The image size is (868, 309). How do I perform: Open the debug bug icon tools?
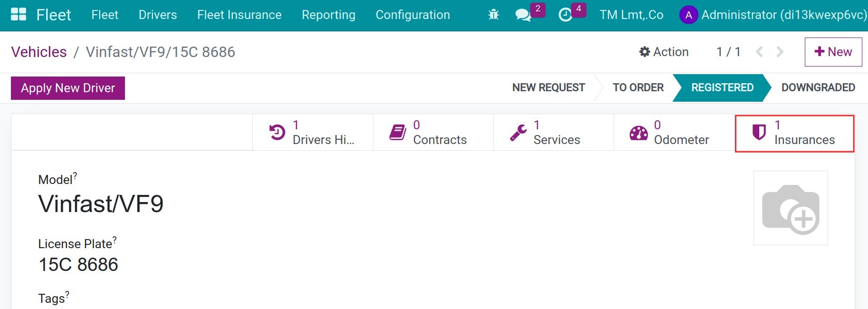pos(494,15)
